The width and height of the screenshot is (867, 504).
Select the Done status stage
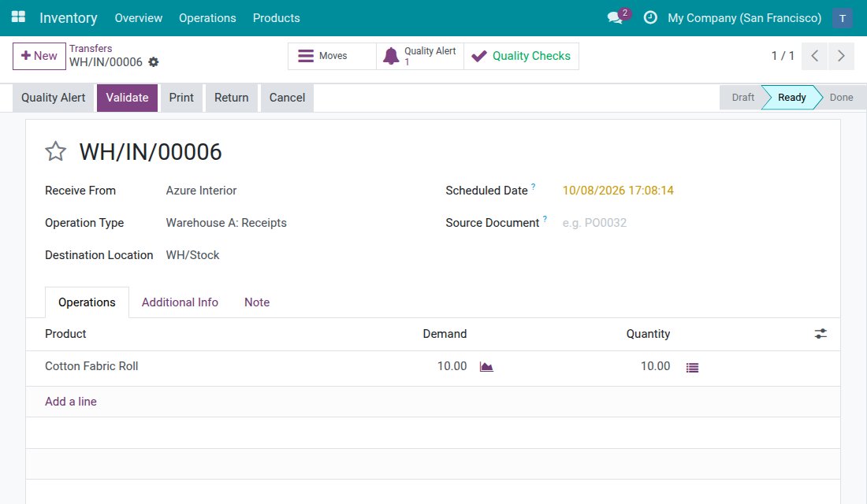[840, 98]
